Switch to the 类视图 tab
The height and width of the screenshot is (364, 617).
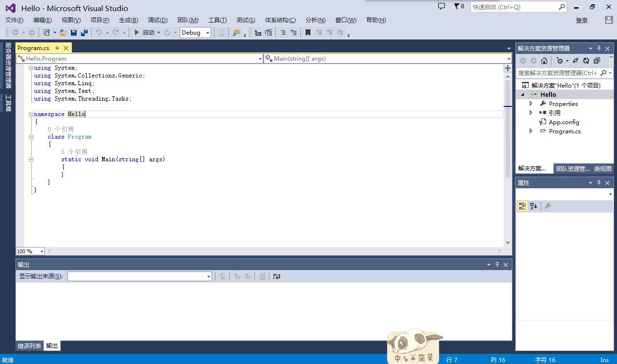click(x=603, y=169)
